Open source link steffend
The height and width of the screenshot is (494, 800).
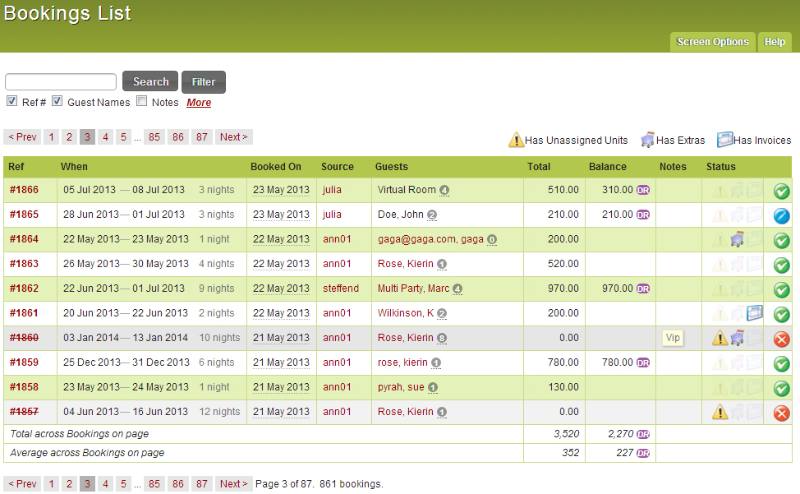coord(340,288)
